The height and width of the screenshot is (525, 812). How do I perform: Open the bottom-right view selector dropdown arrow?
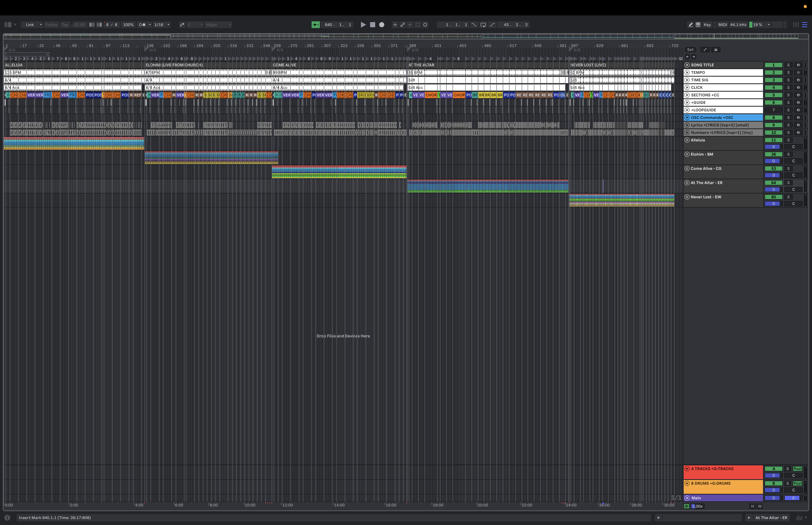point(806,517)
